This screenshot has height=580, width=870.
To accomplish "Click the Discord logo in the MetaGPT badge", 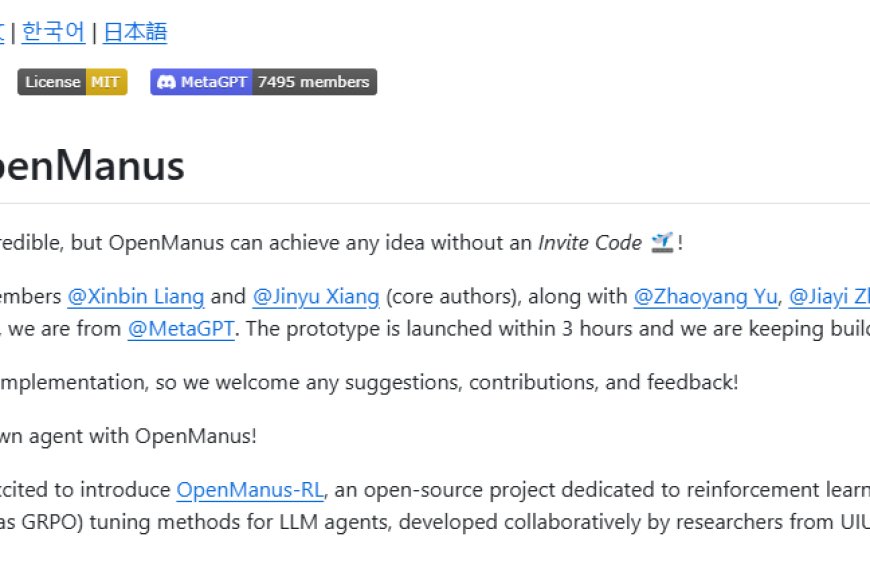I will [x=166, y=82].
